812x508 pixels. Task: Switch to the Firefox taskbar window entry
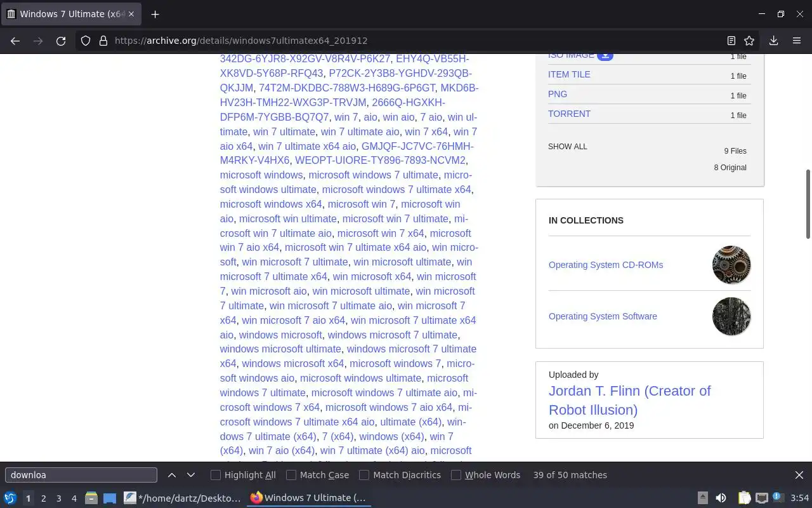(309, 498)
